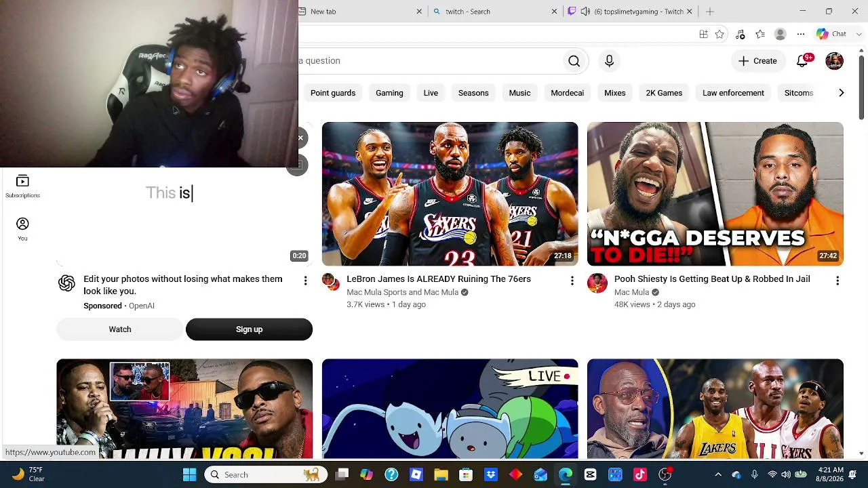Image resolution: width=868 pixels, height=488 pixels.
Task: Add this page to browser favorites
Action: (719, 34)
